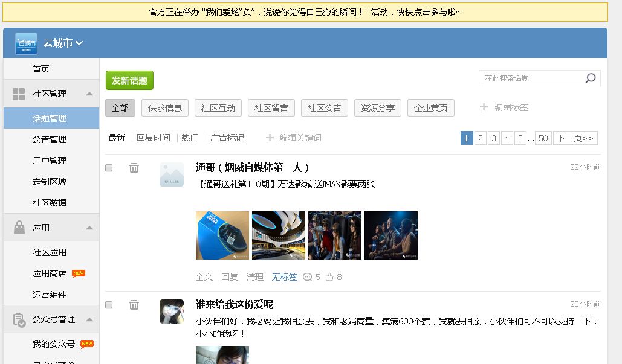Select the 供求信息 tag filter
The height and width of the screenshot is (364, 622).
(x=164, y=107)
